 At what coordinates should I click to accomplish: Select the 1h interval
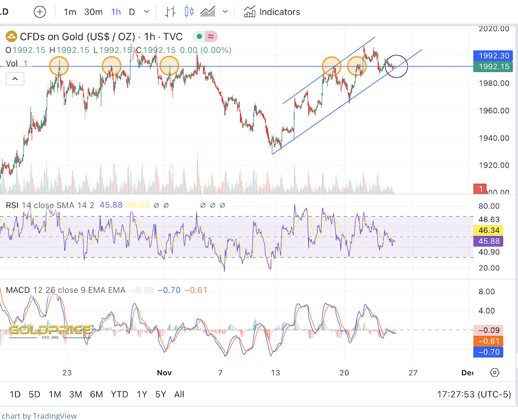(x=116, y=12)
